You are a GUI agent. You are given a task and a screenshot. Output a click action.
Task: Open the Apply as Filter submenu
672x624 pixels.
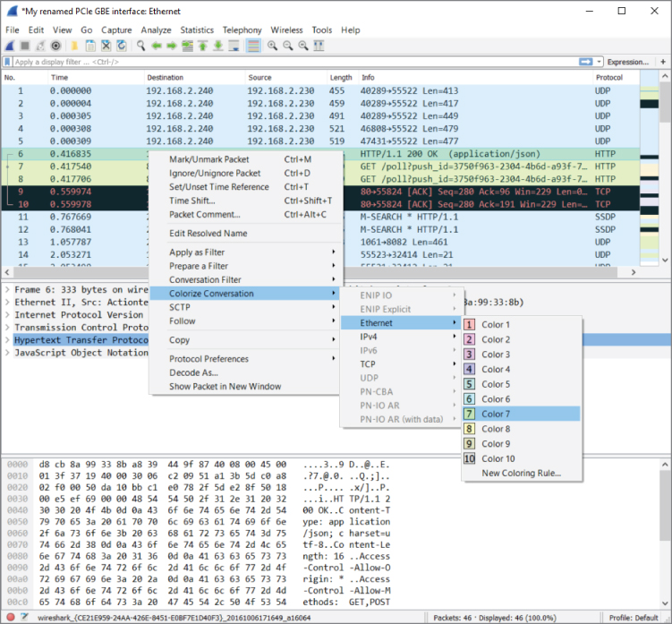click(197, 252)
